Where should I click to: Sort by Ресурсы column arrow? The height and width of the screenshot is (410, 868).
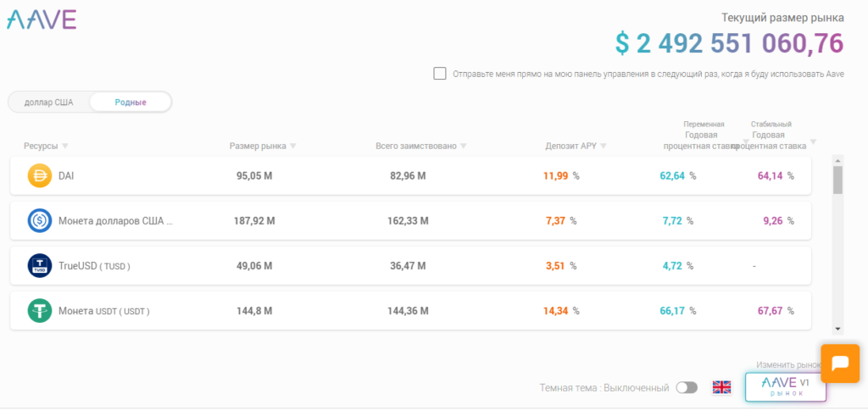pyautogui.click(x=64, y=146)
